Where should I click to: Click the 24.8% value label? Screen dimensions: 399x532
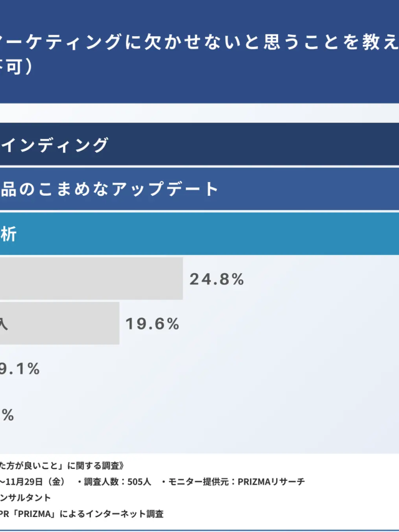pyautogui.click(x=216, y=279)
